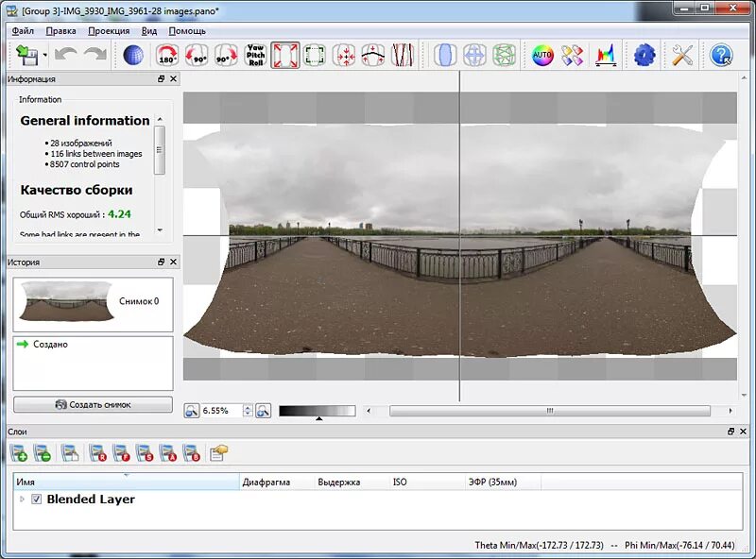Apply AUTO color correction
The width and height of the screenshot is (756, 559).
pos(542,55)
